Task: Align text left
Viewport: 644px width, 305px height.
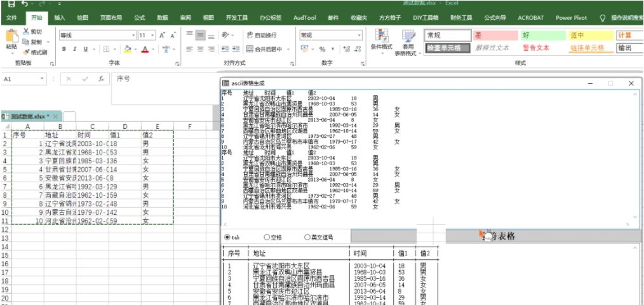Action: (189, 49)
